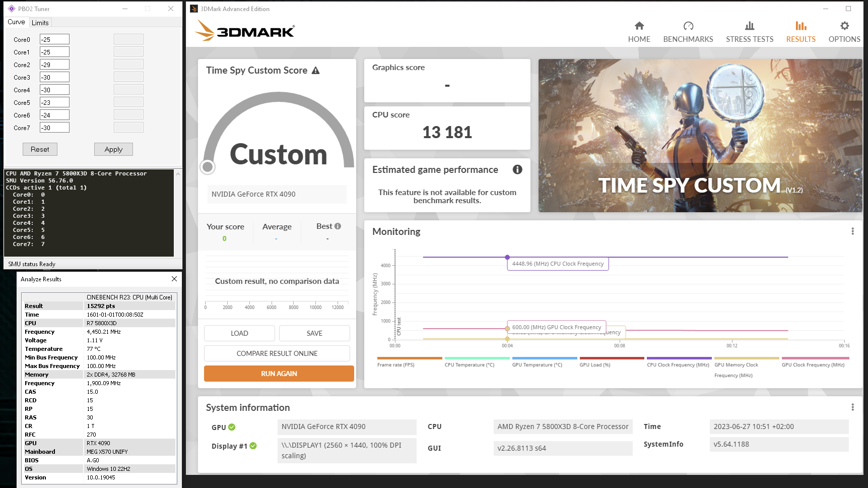The height and width of the screenshot is (488, 868).
Task: Click the score gauge indicator knob
Action: click(208, 167)
